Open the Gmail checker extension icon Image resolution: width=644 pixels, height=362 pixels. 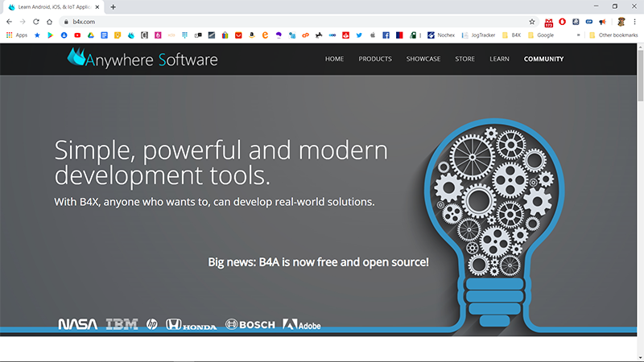coord(549,23)
